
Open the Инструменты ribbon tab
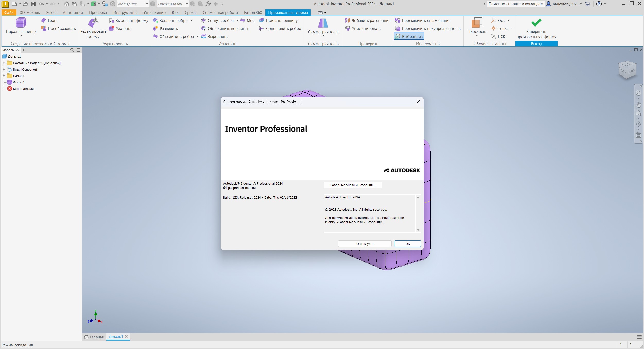[x=125, y=12]
